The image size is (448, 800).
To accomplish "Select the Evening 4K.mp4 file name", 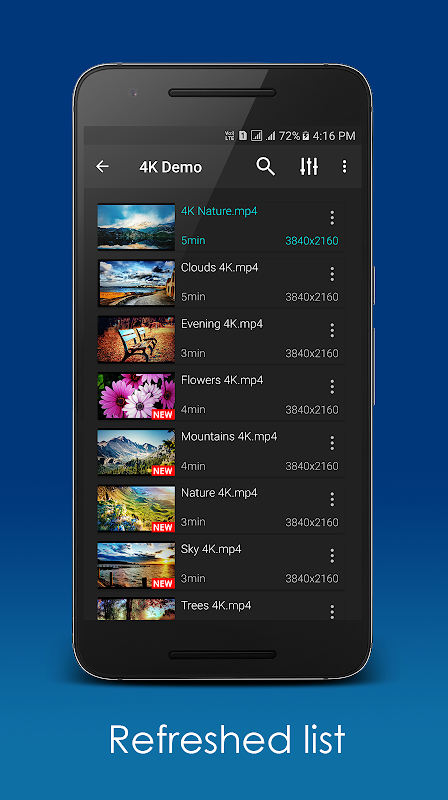I will click(222, 323).
